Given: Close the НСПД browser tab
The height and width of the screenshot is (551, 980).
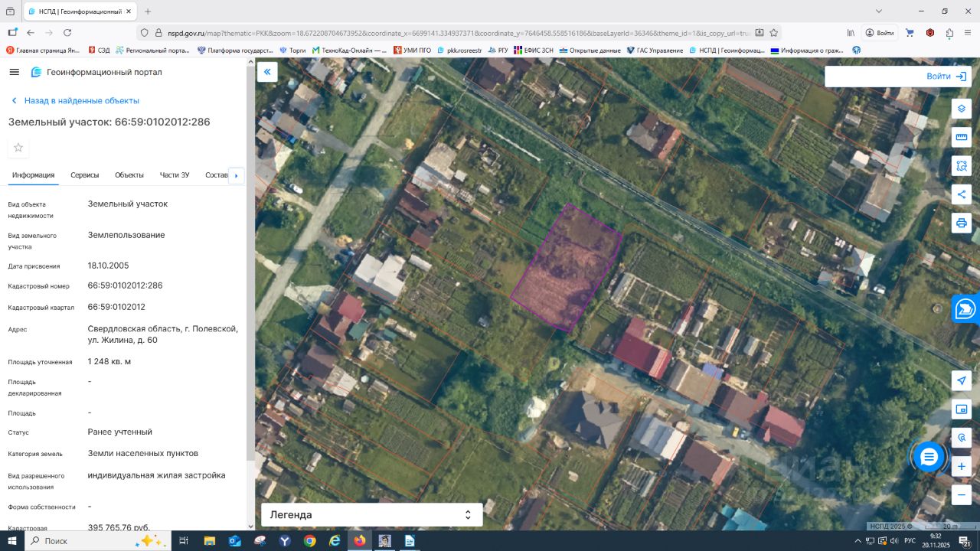Looking at the screenshot, I should pyautogui.click(x=127, y=11).
